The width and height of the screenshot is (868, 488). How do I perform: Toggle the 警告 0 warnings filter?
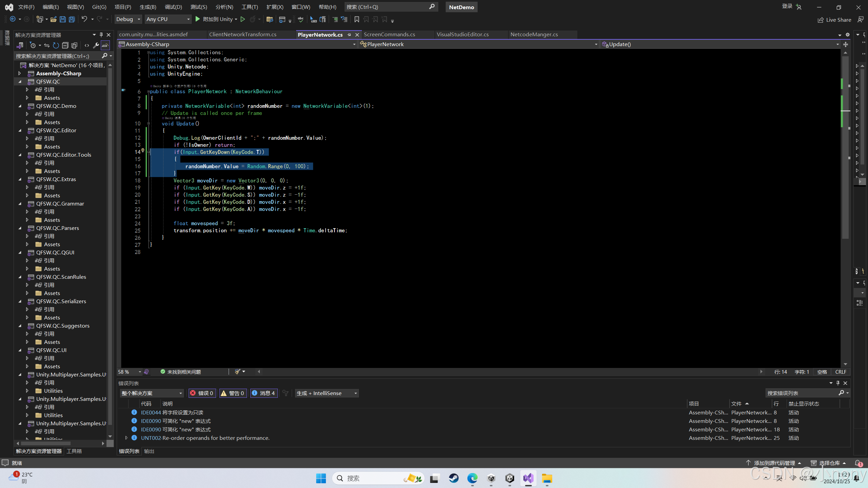pos(233,393)
